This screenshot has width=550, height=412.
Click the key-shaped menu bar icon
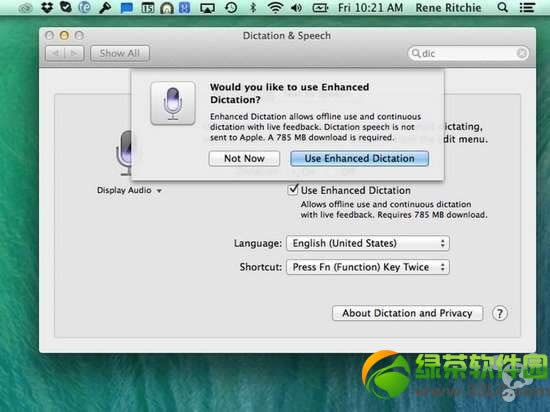coord(105,8)
